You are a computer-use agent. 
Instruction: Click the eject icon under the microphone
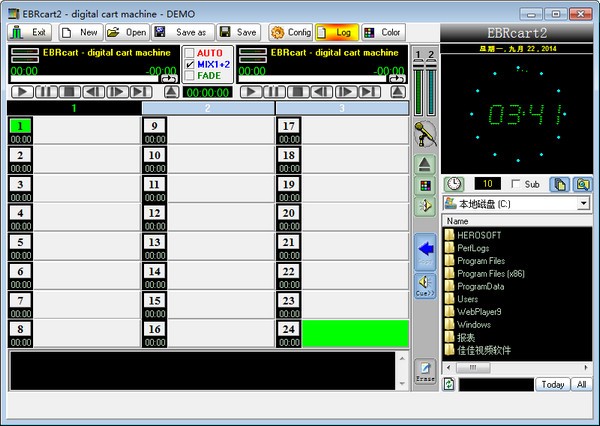[425, 165]
